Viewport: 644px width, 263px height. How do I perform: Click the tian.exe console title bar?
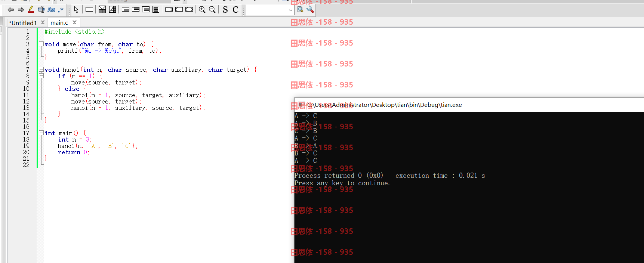pos(469,105)
